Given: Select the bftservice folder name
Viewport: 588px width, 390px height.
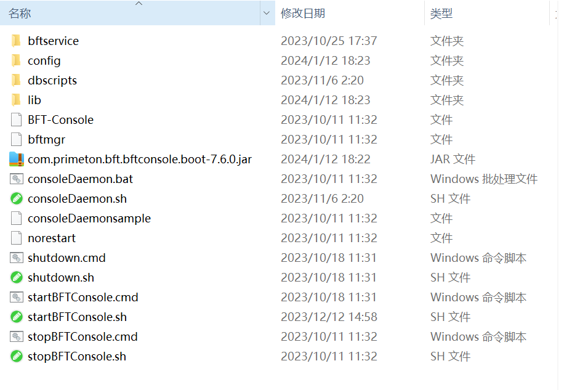Looking at the screenshot, I should [x=53, y=41].
